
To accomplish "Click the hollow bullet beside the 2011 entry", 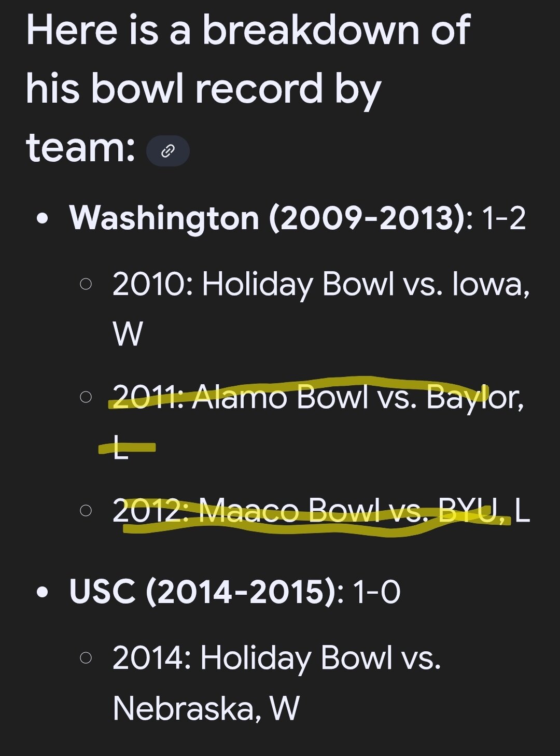I will coord(86,398).
